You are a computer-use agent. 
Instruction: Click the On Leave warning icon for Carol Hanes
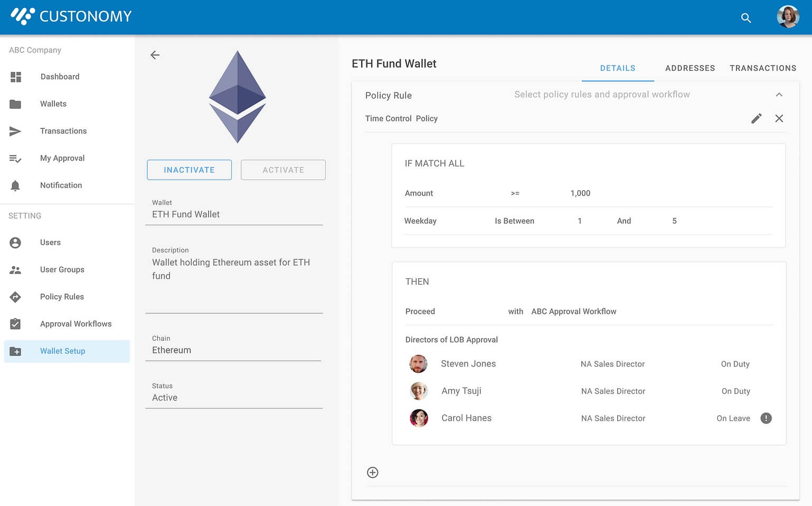coord(766,418)
